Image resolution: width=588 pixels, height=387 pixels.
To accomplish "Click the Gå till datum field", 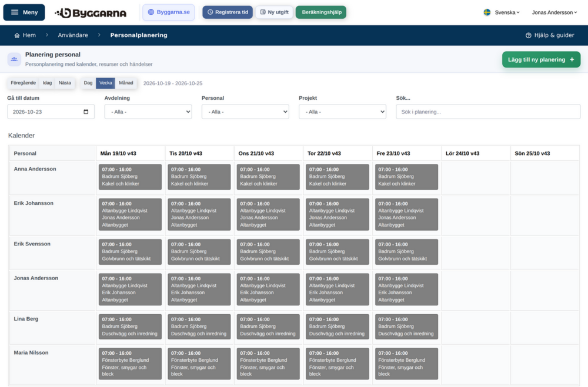I will pos(51,112).
